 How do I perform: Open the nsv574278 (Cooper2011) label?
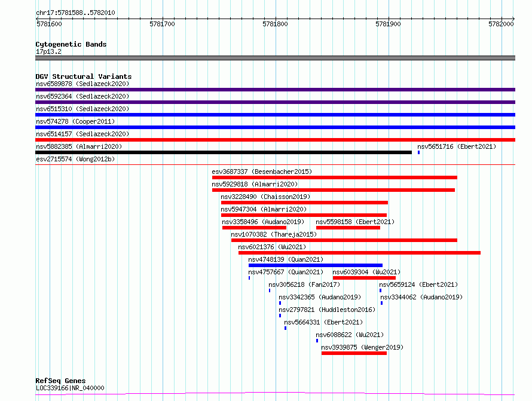(x=75, y=121)
